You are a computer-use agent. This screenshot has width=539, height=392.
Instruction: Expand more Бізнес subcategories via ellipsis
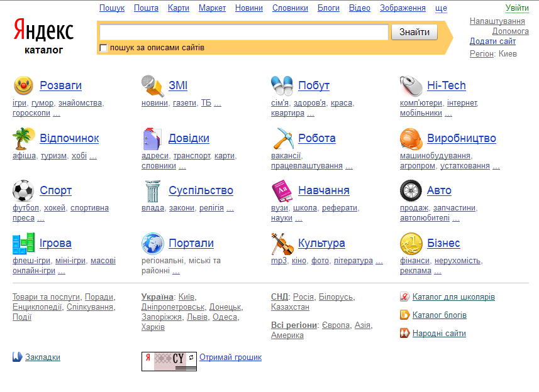click(x=438, y=271)
